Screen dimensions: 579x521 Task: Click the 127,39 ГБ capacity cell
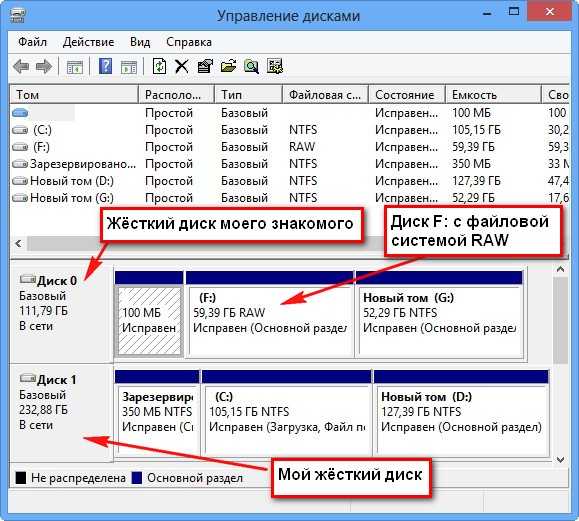point(476,181)
